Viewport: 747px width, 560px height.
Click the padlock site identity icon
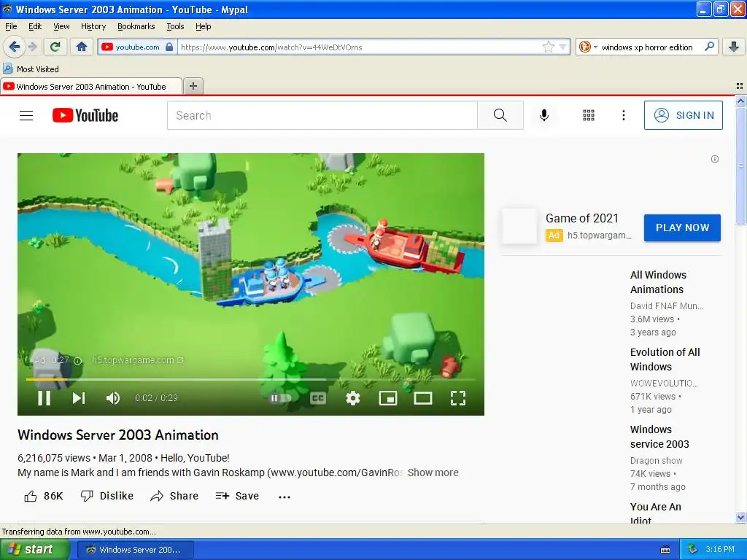coord(169,47)
